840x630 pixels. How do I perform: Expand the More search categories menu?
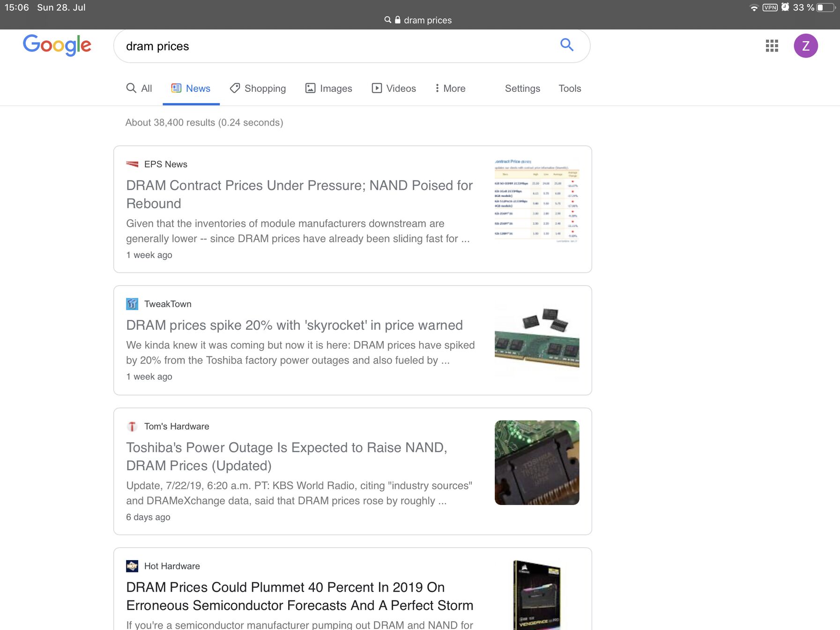[450, 88]
